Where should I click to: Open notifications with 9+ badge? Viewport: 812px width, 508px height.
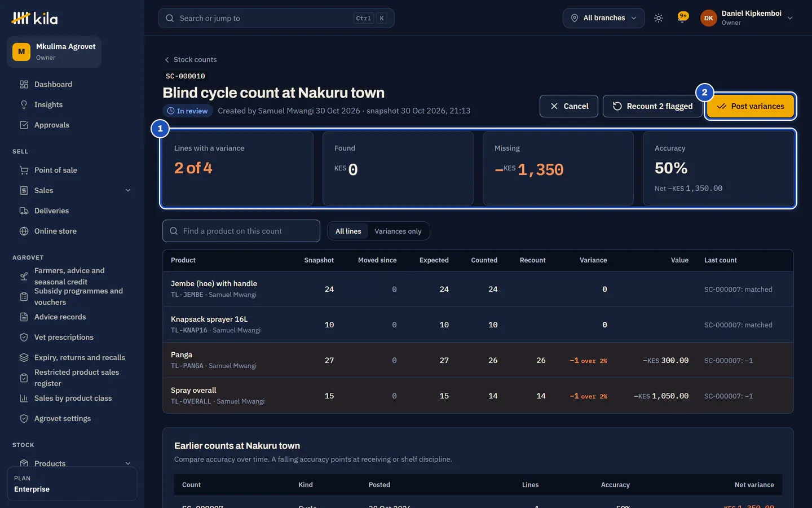pos(682,18)
